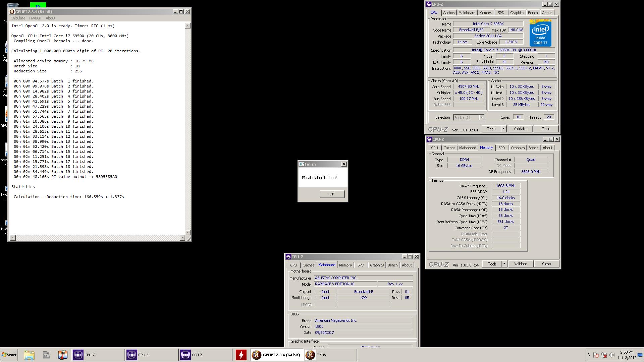Screen dimensions: 644x362
Task: Click Tools button in CPU-Z Memory window
Action: coord(492,264)
